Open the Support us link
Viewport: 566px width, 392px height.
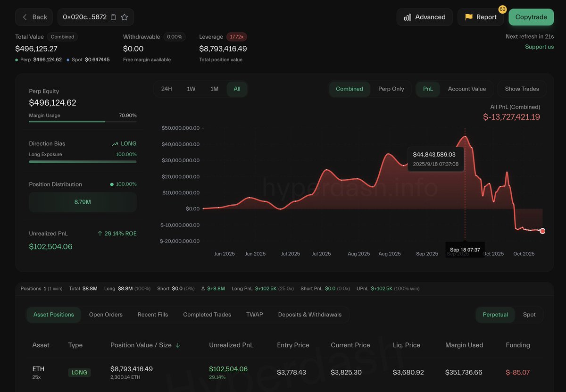click(539, 47)
